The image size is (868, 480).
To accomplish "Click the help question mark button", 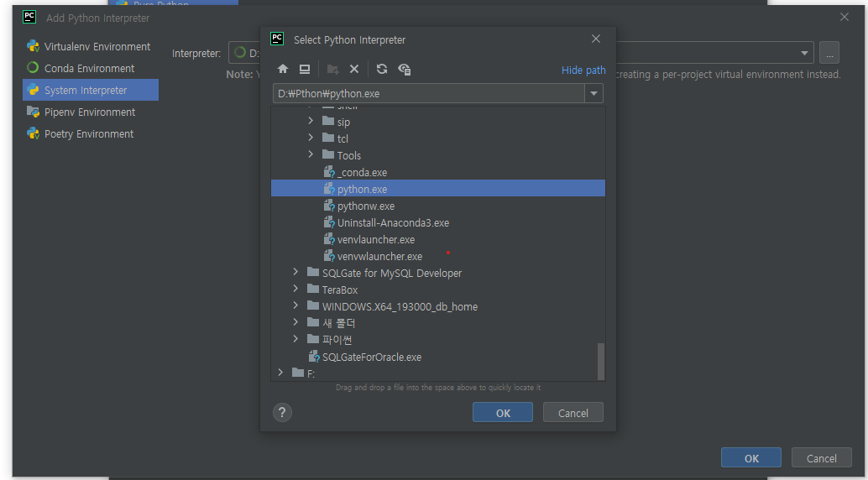I will [282, 413].
